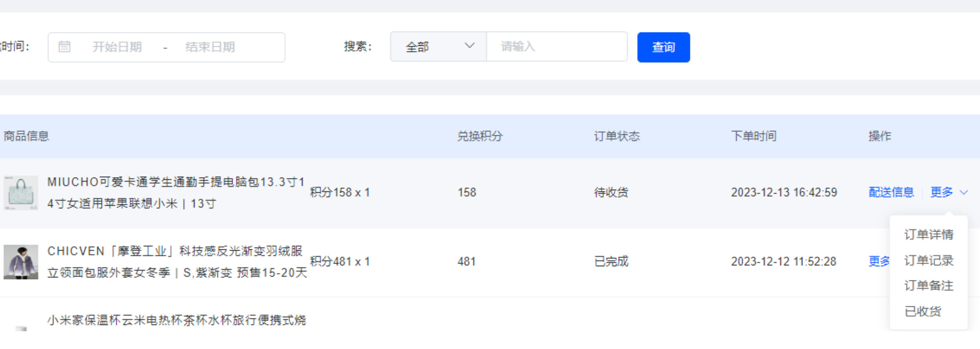
Task: Click the MIUCHO product title text
Action: (176, 193)
